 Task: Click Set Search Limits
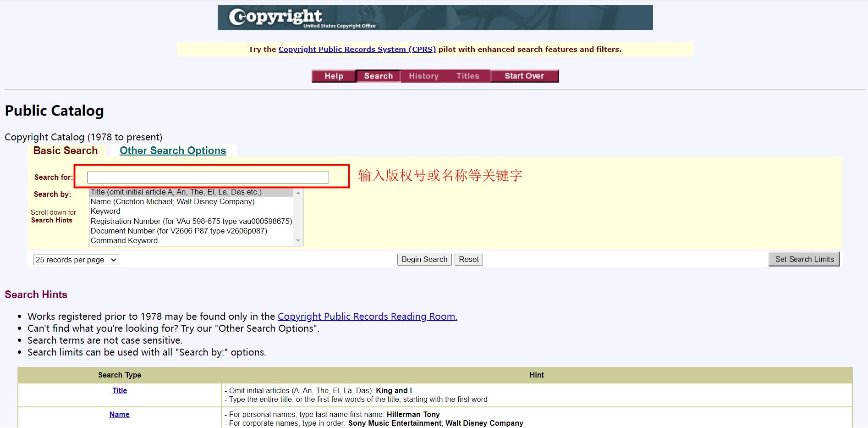point(803,259)
